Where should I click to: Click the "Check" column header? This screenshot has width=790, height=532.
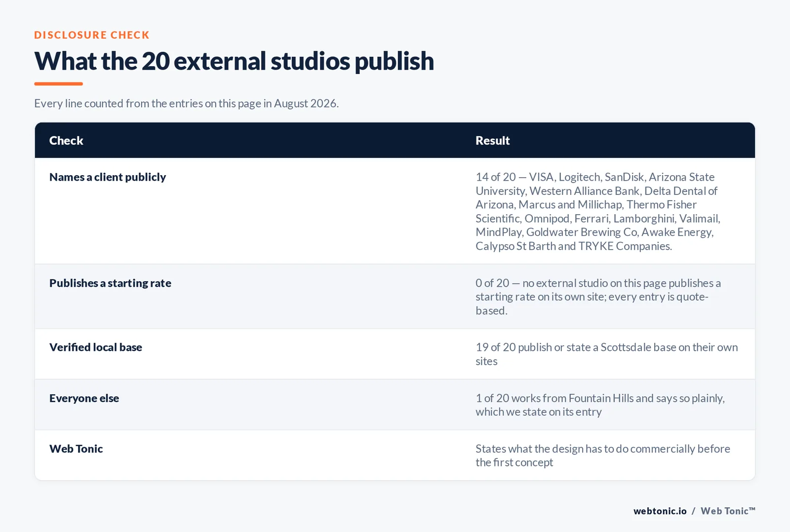pyautogui.click(x=66, y=141)
